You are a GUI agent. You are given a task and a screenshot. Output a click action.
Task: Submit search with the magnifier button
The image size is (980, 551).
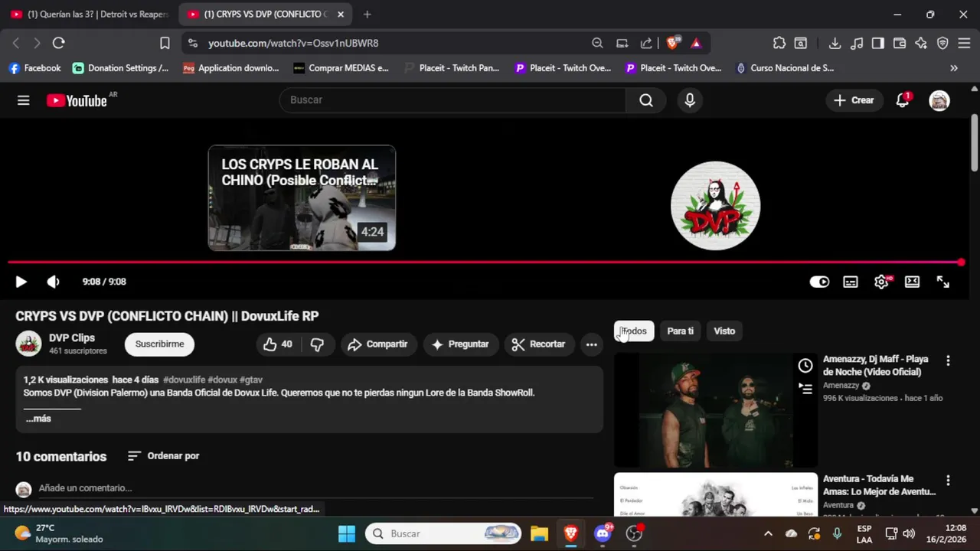tap(646, 100)
